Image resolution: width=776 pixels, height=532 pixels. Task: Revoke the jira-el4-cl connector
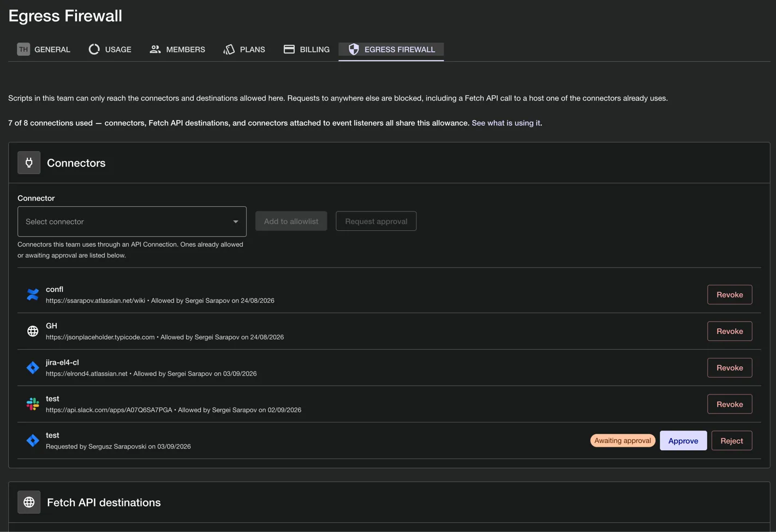730,368
